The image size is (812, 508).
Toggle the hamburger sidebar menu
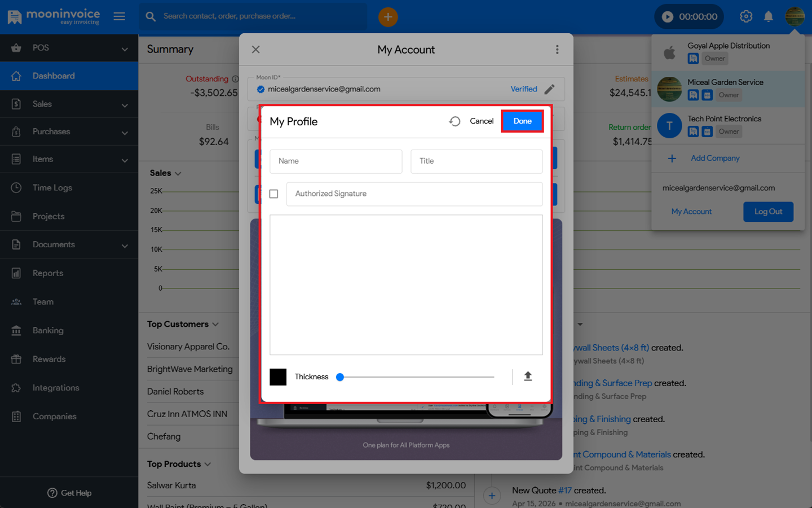coord(119,17)
